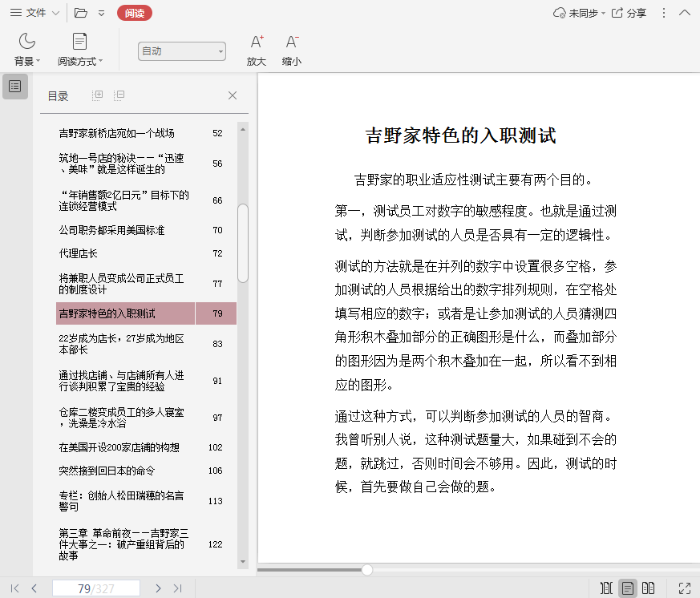Click the outline scrollbar up arrow
The height and width of the screenshot is (598, 700).
(x=243, y=129)
